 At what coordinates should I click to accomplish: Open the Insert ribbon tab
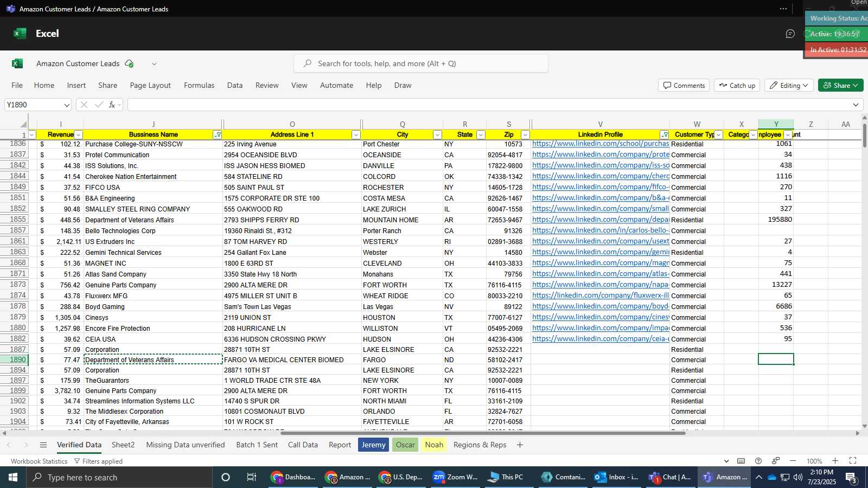[x=76, y=85]
